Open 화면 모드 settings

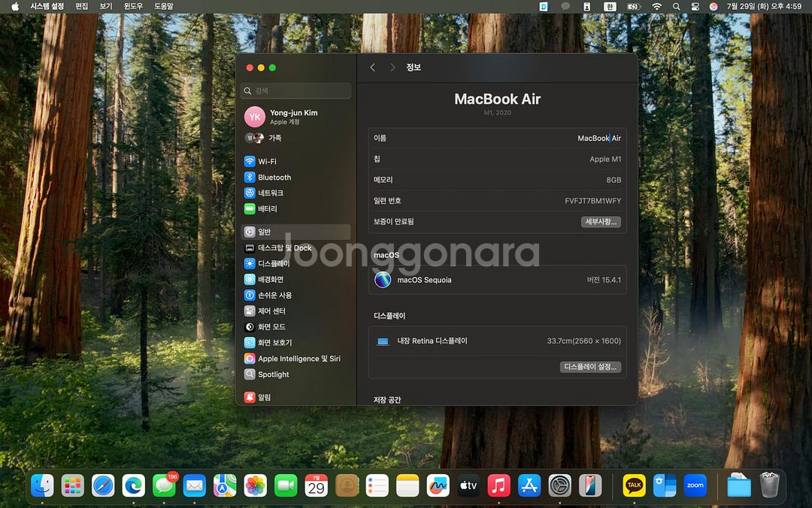click(295, 327)
